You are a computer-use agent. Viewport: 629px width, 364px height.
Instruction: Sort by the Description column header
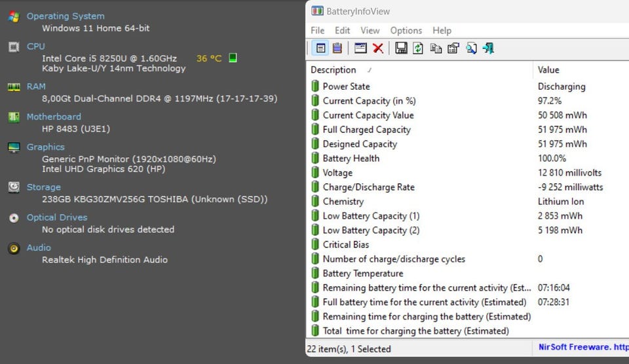click(419, 70)
